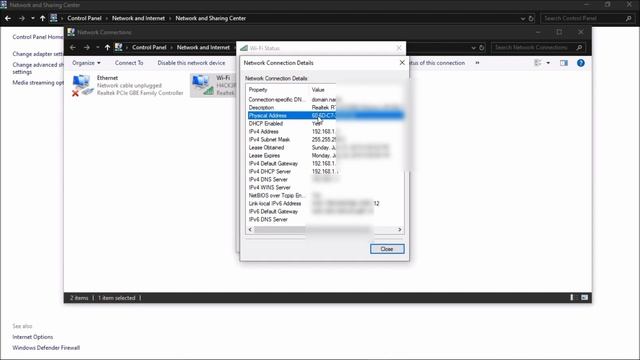Open Media streaming options link
The height and width of the screenshot is (360, 640).
[x=38, y=82]
